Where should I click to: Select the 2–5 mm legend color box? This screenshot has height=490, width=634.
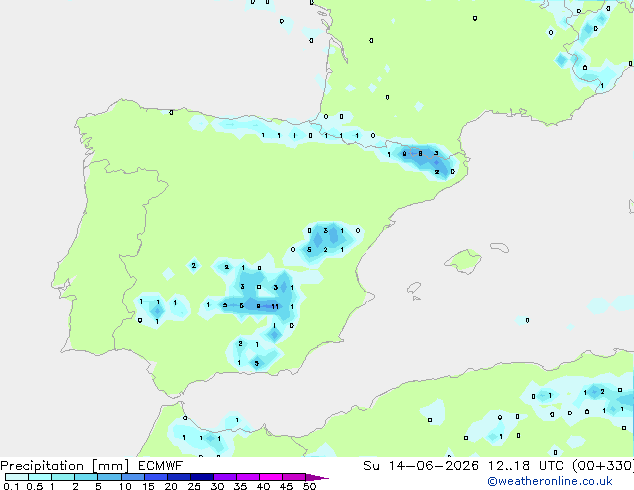[x=86, y=477]
